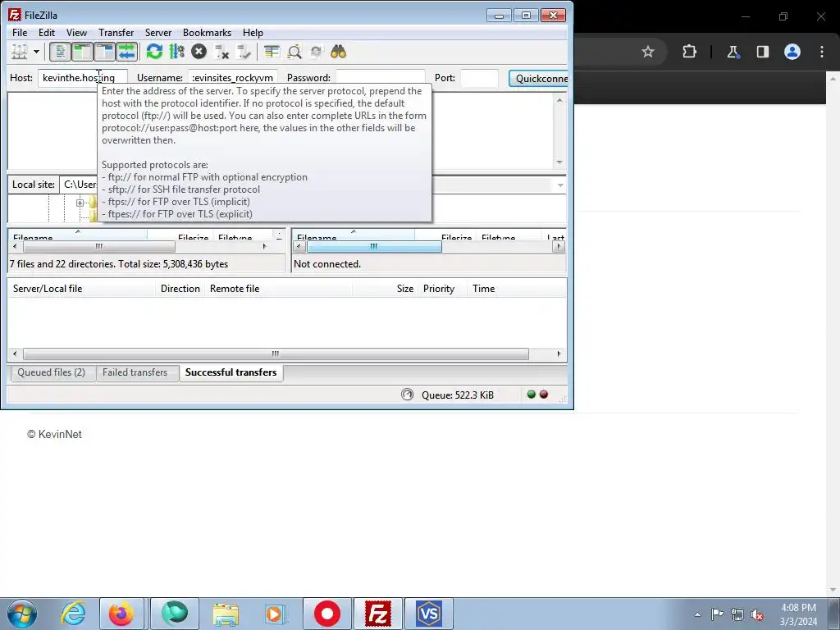The height and width of the screenshot is (630, 840).
Task: Switch to Queued files (2) tab
Action: [x=52, y=373]
